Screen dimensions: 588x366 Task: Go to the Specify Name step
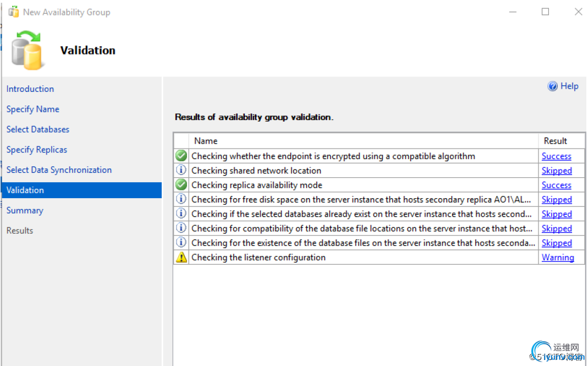click(x=33, y=109)
